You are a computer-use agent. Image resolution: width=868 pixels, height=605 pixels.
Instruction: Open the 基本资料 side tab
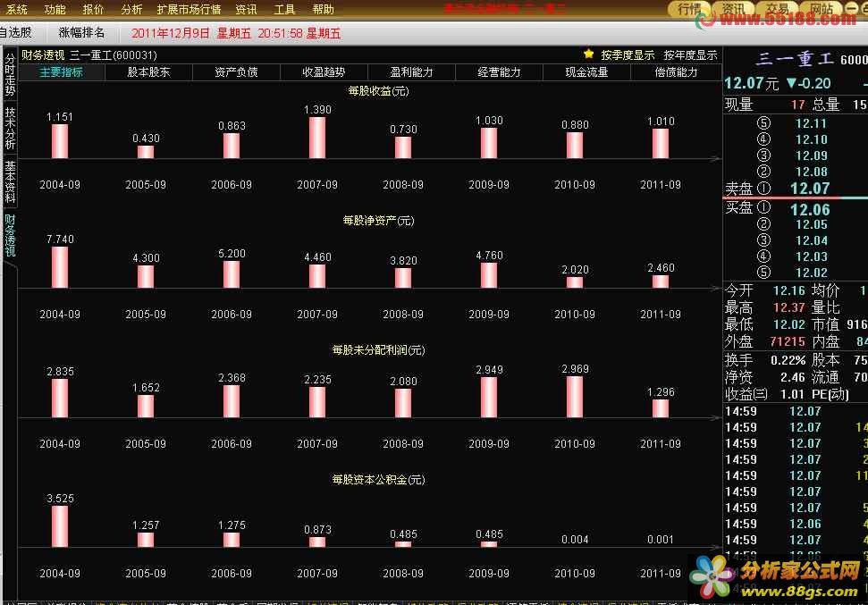pos(10,181)
